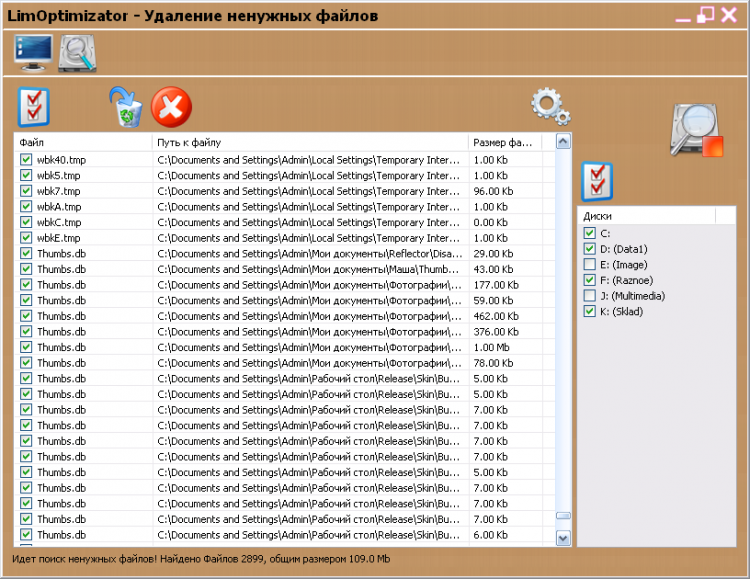This screenshot has width=750, height=579.
Task: Uncheck the wbk5.tmp file checkbox
Action: pyautogui.click(x=26, y=175)
